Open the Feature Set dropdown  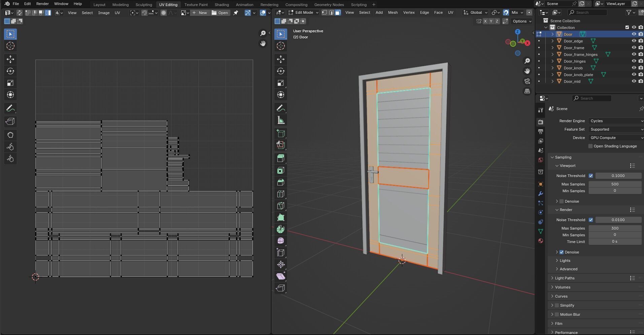pyautogui.click(x=616, y=129)
